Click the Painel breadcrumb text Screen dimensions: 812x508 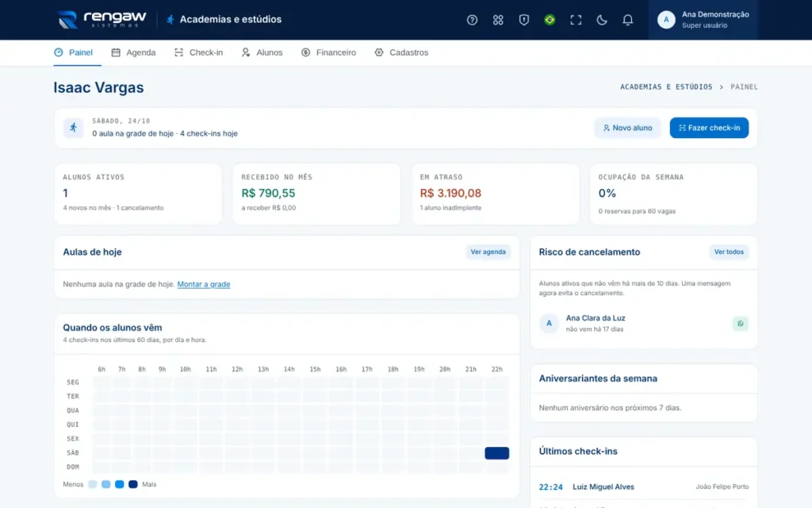coord(744,87)
